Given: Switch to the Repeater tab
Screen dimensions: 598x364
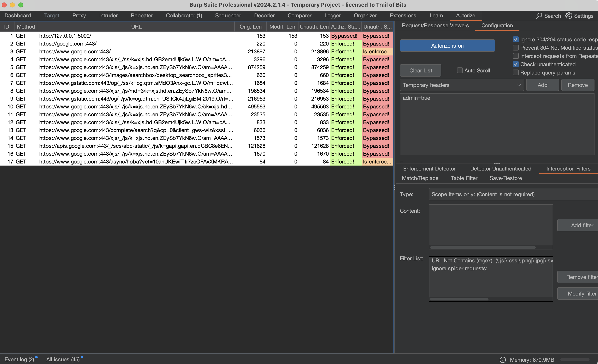Looking at the screenshot, I should click(142, 16).
